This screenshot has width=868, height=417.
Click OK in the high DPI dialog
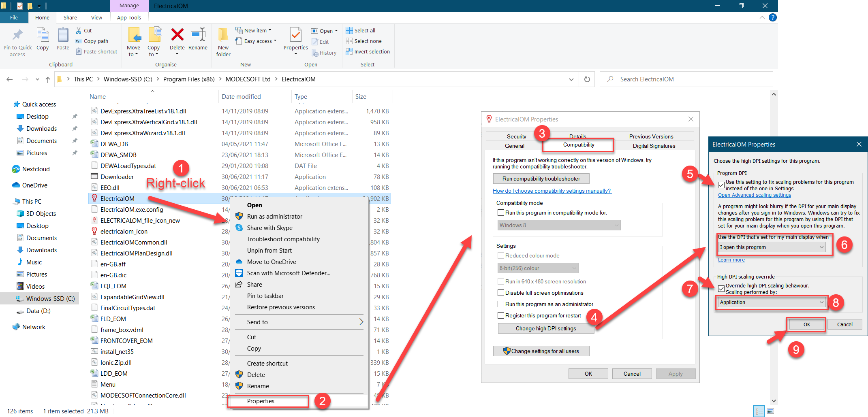pos(806,324)
